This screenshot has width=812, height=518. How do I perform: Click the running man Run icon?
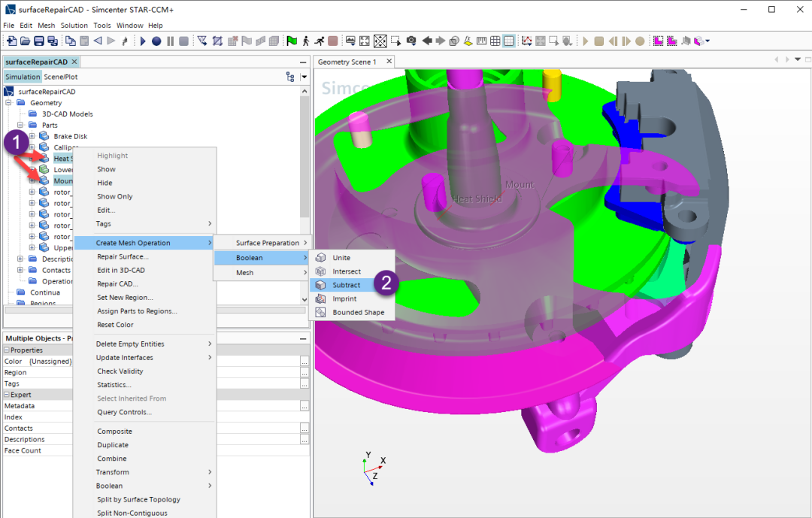320,41
